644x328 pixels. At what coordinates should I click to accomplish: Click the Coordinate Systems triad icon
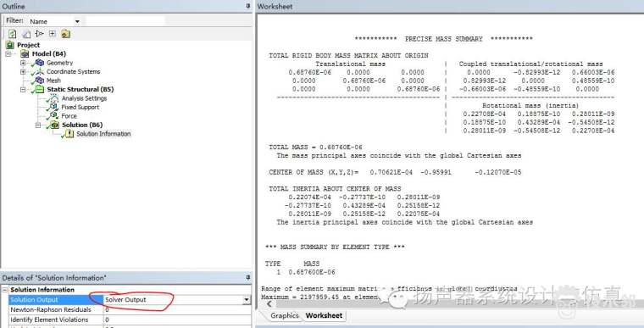click(x=40, y=71)
